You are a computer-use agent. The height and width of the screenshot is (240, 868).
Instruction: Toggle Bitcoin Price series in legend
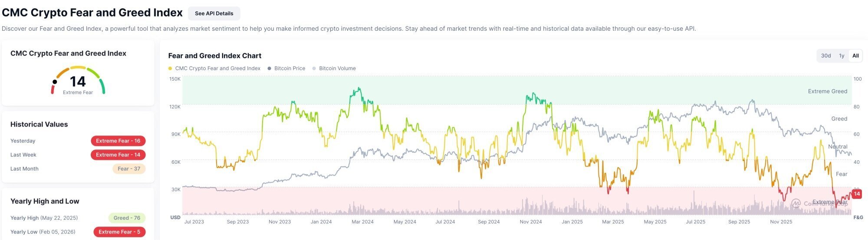coord(289,68)
